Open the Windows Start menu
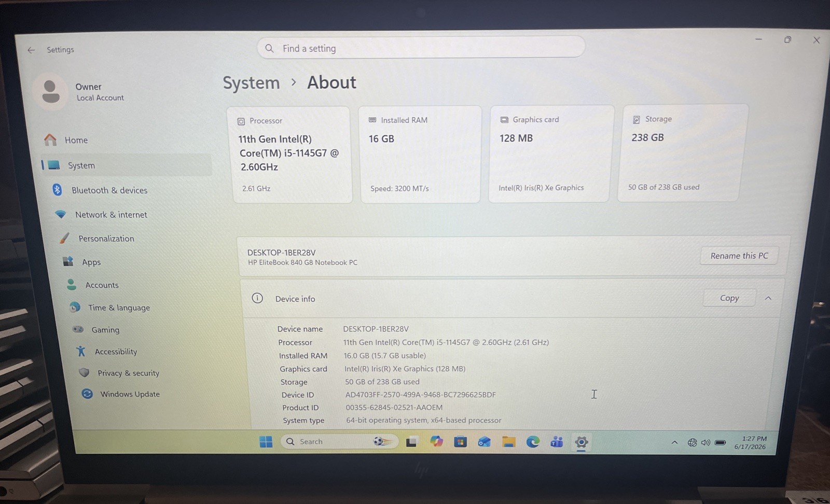Screen dimensions: 830x504 point(266,442)
